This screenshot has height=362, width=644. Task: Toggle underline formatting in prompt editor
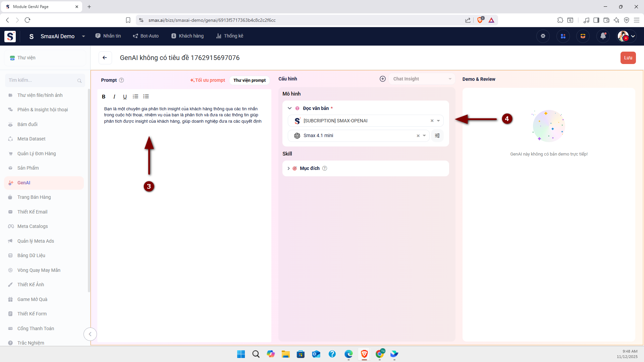(x=125, y=97)
